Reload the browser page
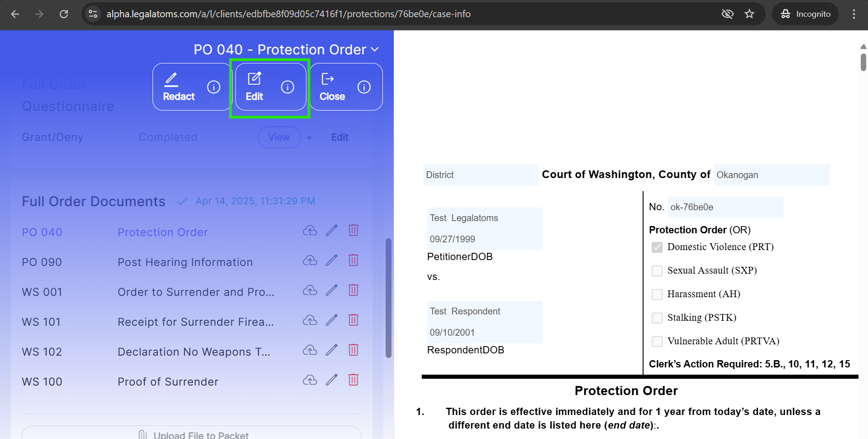 click(x=64, y=14)
